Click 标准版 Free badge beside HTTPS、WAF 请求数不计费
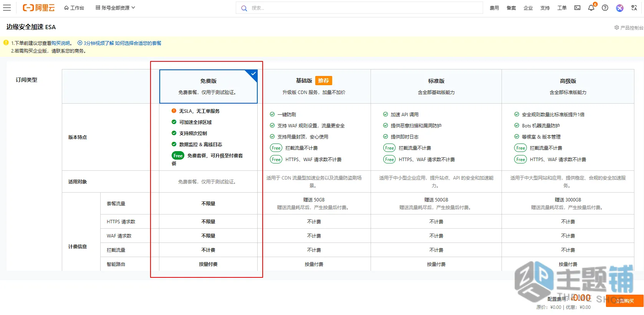644x315 pixels. (389, 160)
